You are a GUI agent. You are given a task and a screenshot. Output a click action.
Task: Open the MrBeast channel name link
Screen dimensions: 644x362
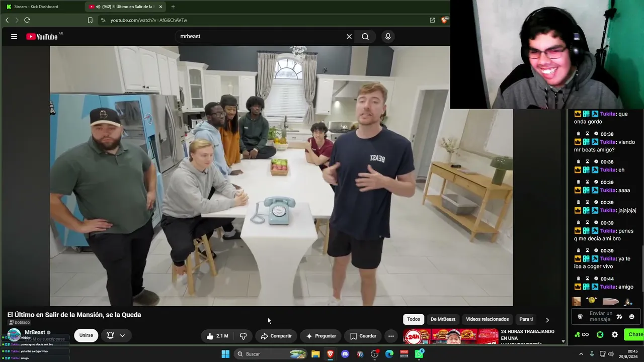coord(35,332)
